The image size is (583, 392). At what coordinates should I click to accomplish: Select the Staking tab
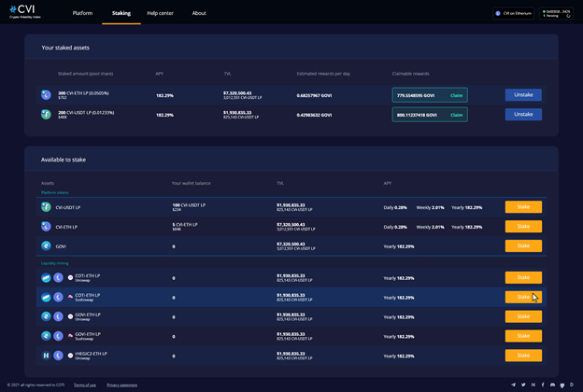[x=121, y=13]
